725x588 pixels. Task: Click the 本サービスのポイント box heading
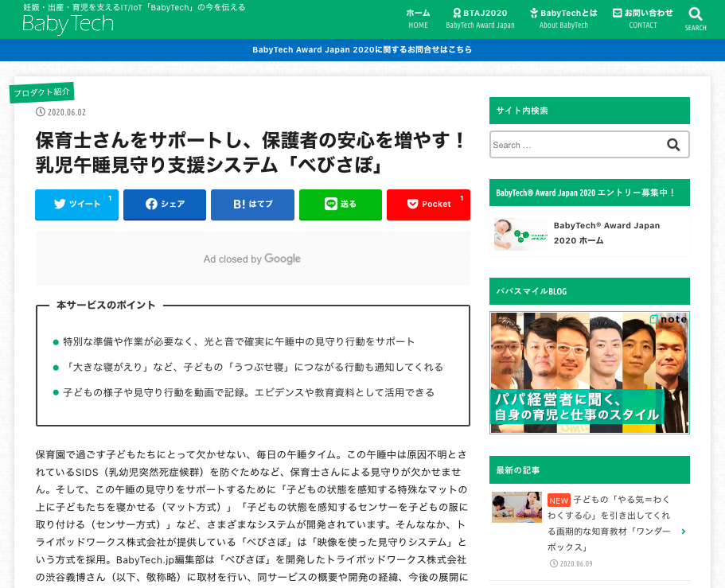coord(106,305)
